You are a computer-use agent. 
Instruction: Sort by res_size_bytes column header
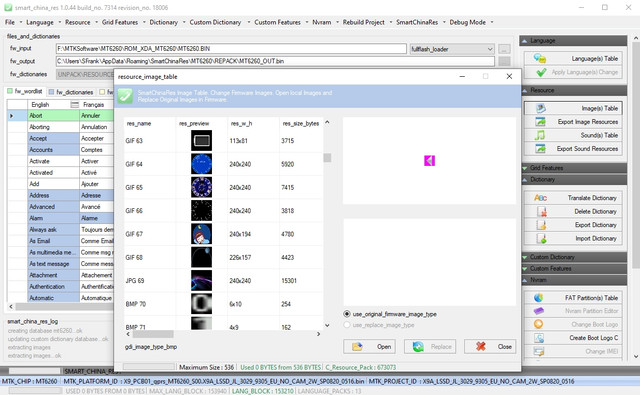(x=301, y=123)
